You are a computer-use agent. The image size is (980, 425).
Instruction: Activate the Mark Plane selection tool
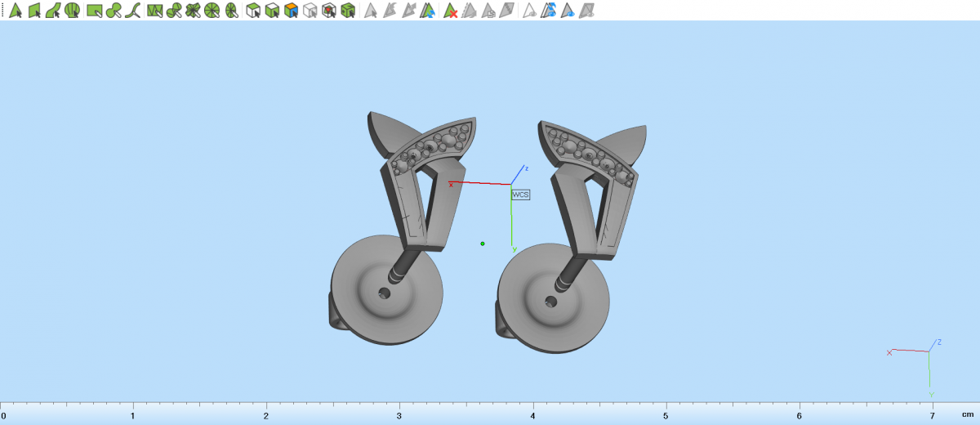tap(34, 11)
